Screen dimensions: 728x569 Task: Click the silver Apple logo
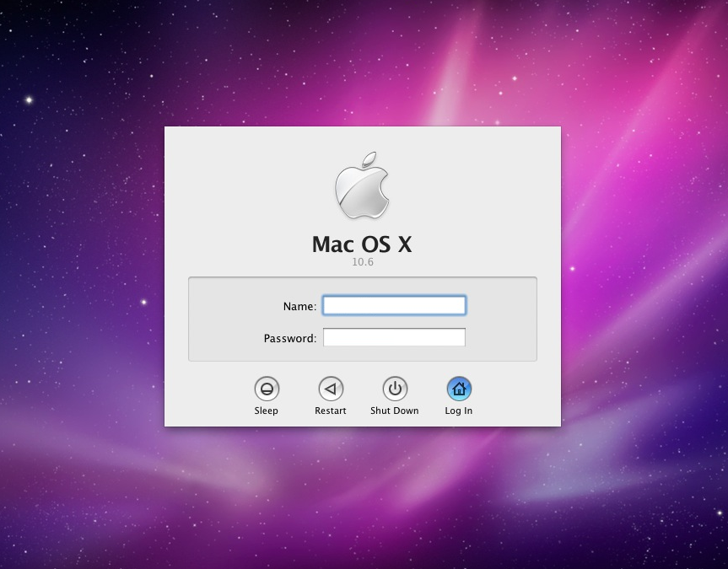click(362, 185)
